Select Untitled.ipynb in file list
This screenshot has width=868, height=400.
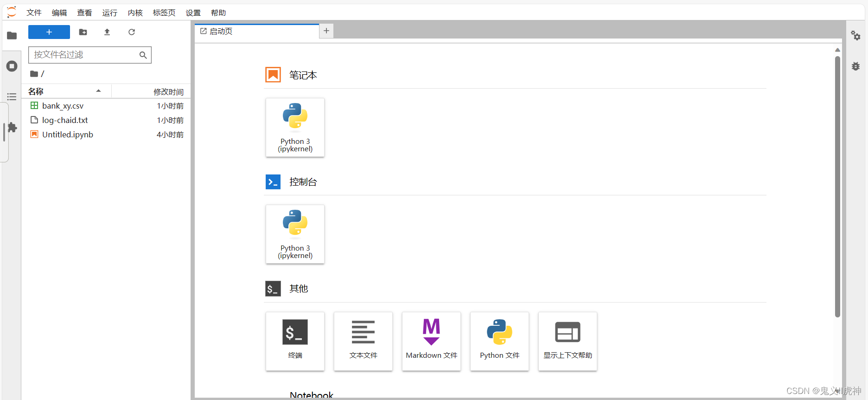(106, 135)
